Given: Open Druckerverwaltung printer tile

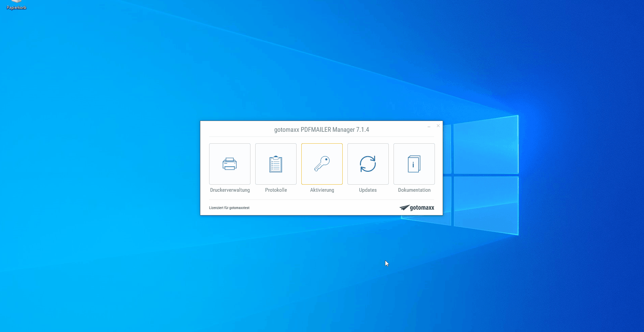Looking at the screenshot, I should (230, 164).
